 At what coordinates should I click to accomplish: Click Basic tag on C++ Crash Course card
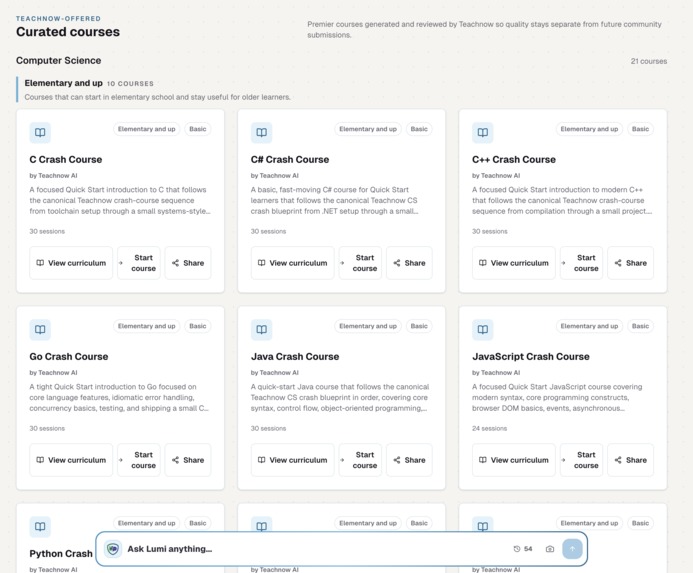(x=640, y=129)
